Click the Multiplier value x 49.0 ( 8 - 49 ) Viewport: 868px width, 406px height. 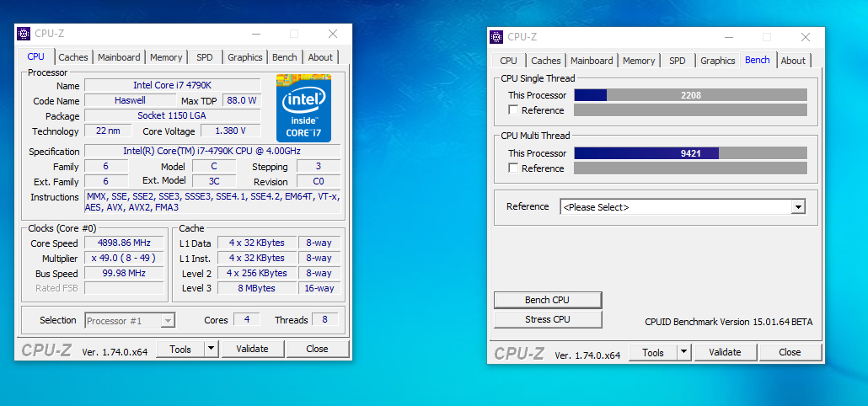pos(124,258)
